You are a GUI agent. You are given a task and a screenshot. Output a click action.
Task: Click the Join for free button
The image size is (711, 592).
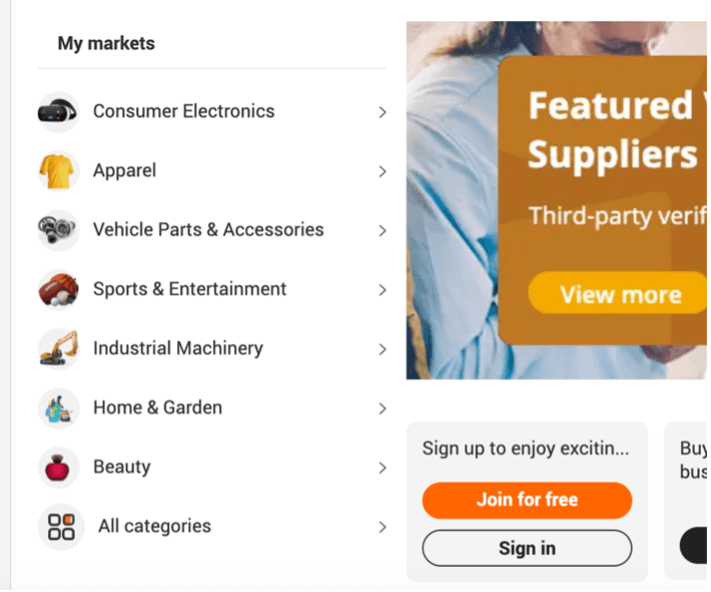pos(527,500)
